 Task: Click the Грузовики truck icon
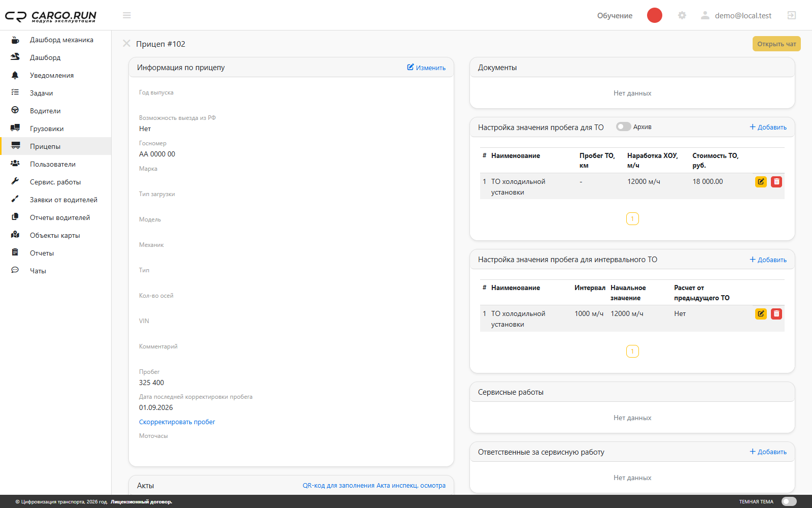(15, 128)
